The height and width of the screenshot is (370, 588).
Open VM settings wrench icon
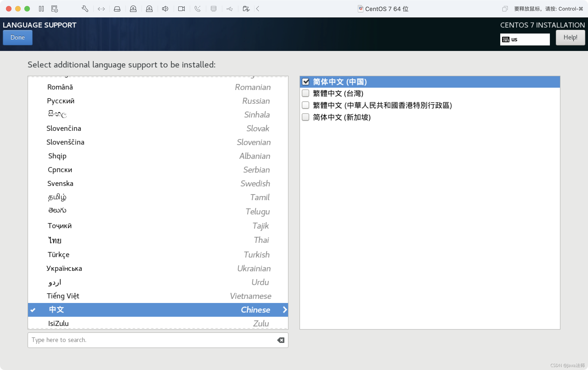[x=85, y=9]
